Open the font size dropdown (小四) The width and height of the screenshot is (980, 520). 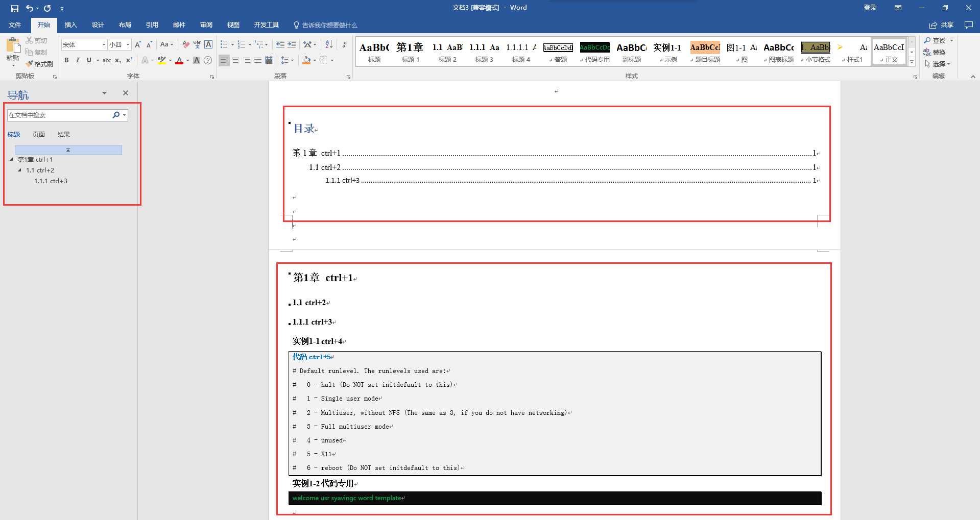click(128, 44)
